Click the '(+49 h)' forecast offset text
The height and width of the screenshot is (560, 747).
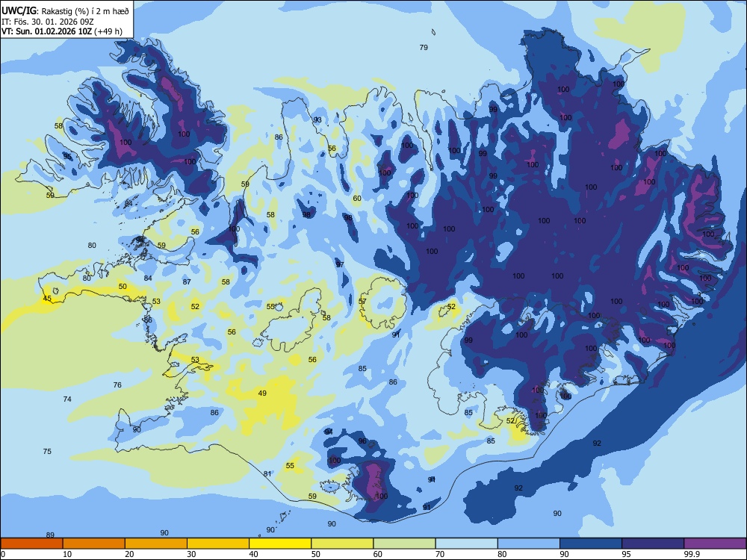point(108,31)
